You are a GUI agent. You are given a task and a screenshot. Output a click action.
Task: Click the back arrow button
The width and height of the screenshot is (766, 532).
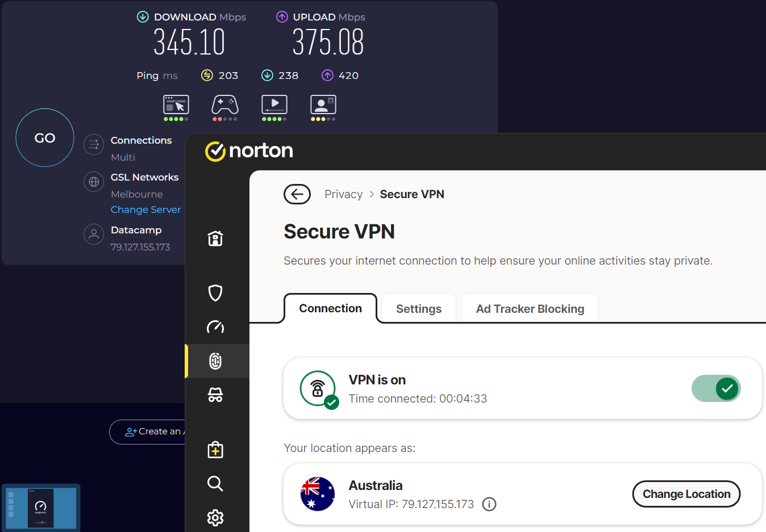click(297, 194)
